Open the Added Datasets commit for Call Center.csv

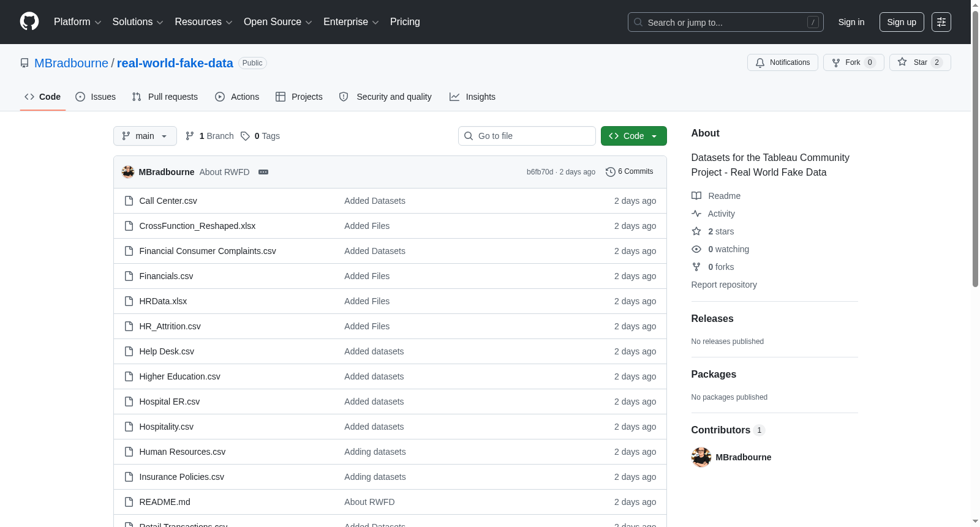point(375,201)
